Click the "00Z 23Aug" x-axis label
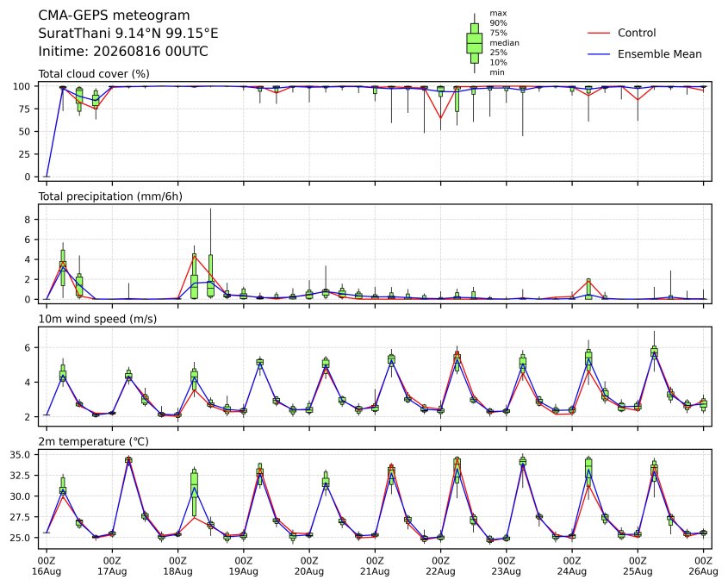The height and width of the screenshot is (586, 728). [x=507, y=565]
